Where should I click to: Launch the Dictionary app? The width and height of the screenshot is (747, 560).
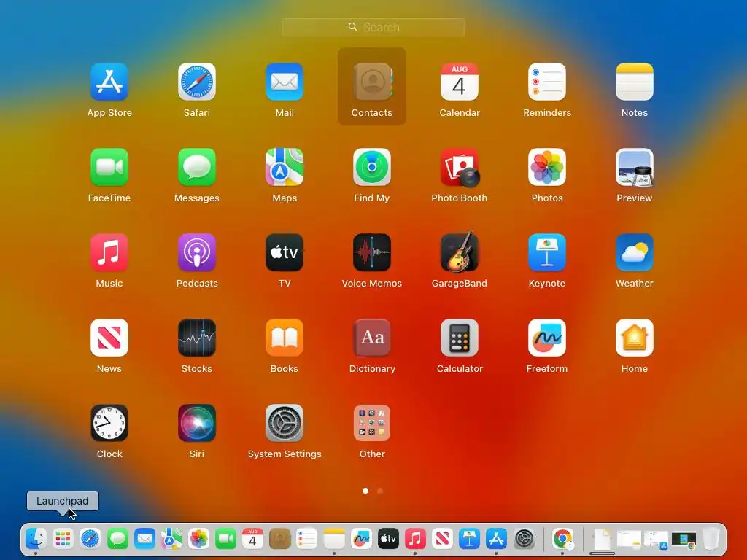[372, 338]
